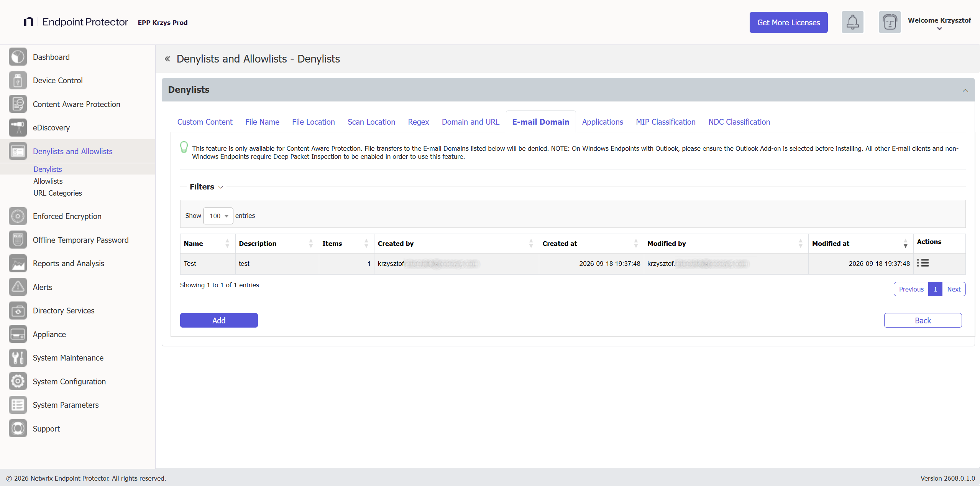Screen dimensions: 980x486
Task: Open Reports and Analysis icon
Action: (18, 264)
